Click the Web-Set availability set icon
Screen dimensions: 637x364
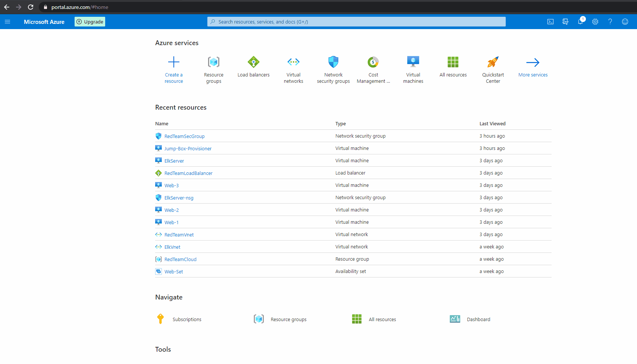(x=159, y=272)
